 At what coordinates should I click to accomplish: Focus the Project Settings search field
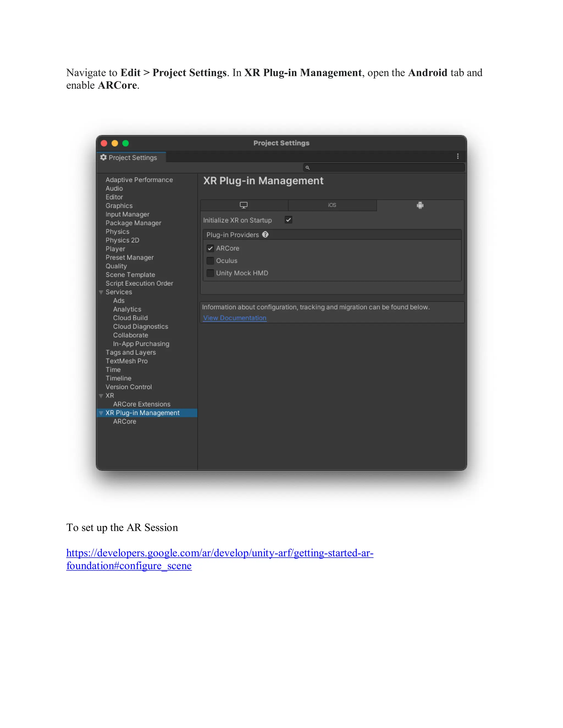(x=383, y=168)
